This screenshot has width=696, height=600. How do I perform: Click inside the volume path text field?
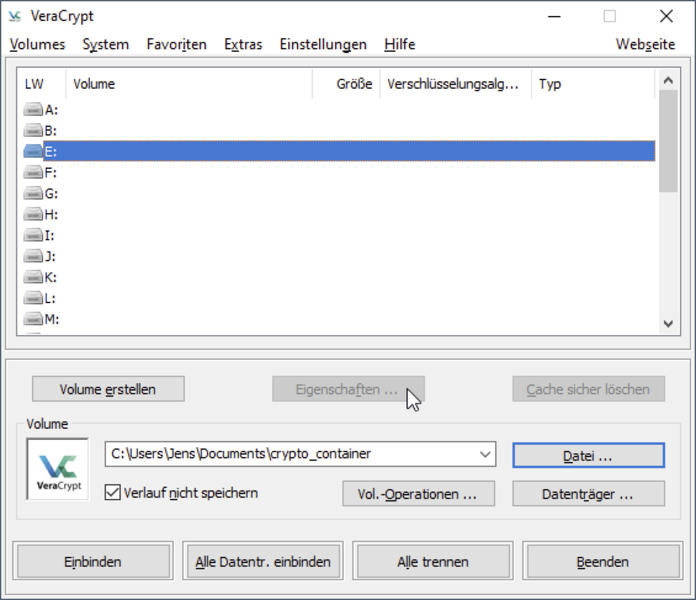point(290,454)
